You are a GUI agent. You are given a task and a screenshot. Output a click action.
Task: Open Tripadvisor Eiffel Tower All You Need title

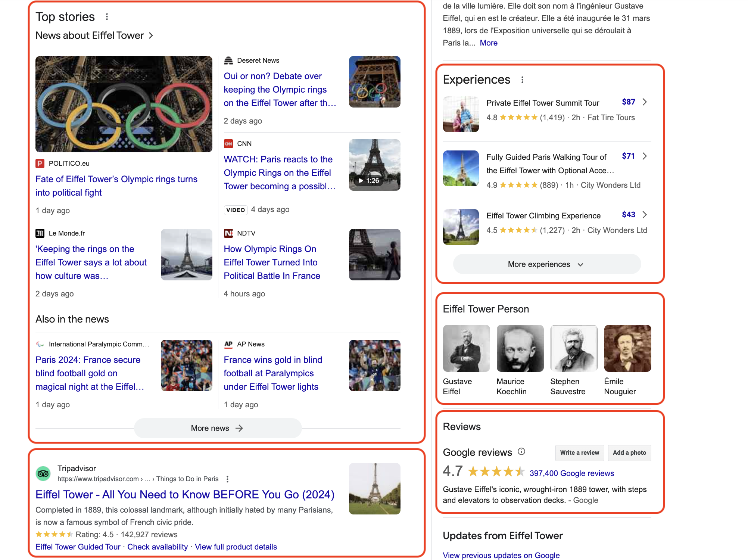pos(185,495)
